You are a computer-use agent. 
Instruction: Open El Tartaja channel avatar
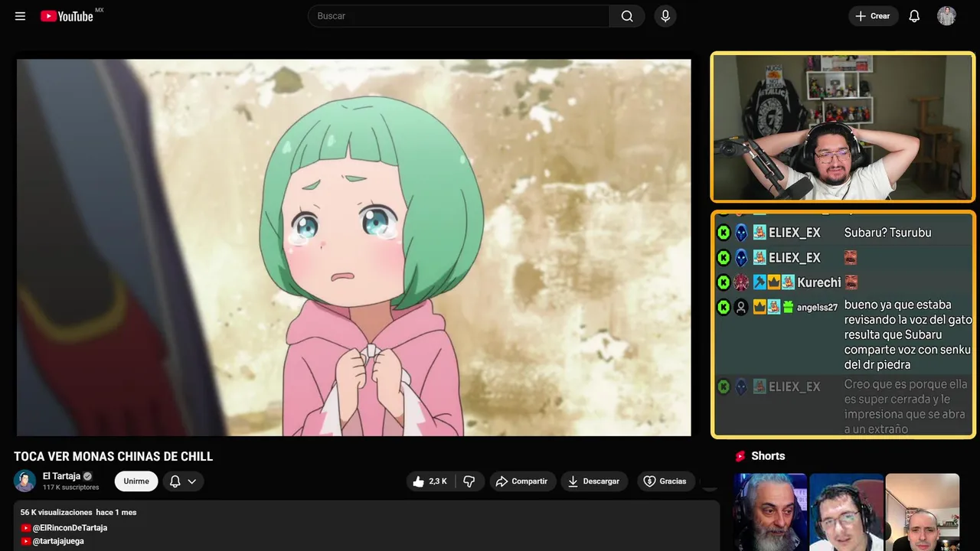[x=25, y=481]
